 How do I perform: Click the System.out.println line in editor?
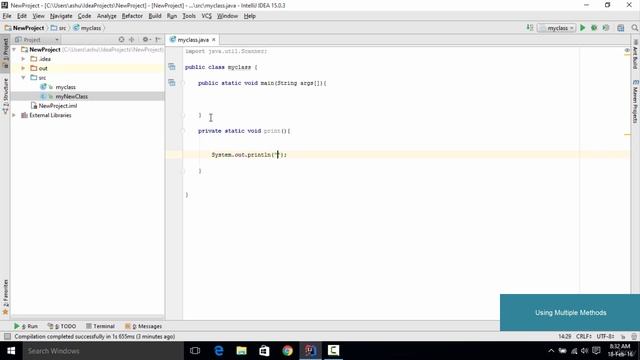[x=249, y=155]
